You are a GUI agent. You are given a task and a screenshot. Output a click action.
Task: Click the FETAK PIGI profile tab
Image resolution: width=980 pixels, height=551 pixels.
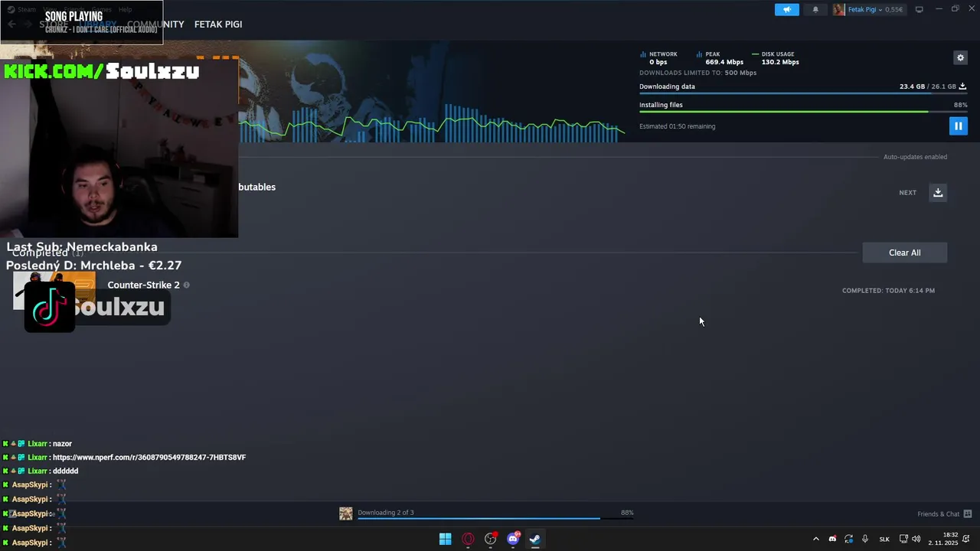click(x=218, y=24)
